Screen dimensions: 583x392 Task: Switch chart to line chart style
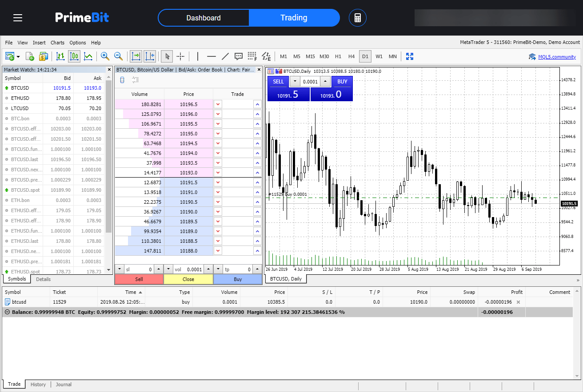tap(88, 56)
